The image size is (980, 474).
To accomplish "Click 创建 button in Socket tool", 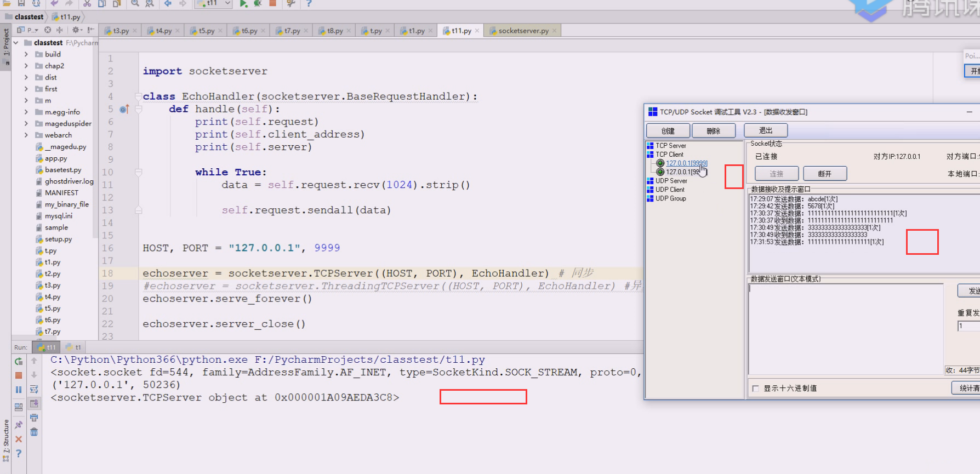I will click(668, 131).
